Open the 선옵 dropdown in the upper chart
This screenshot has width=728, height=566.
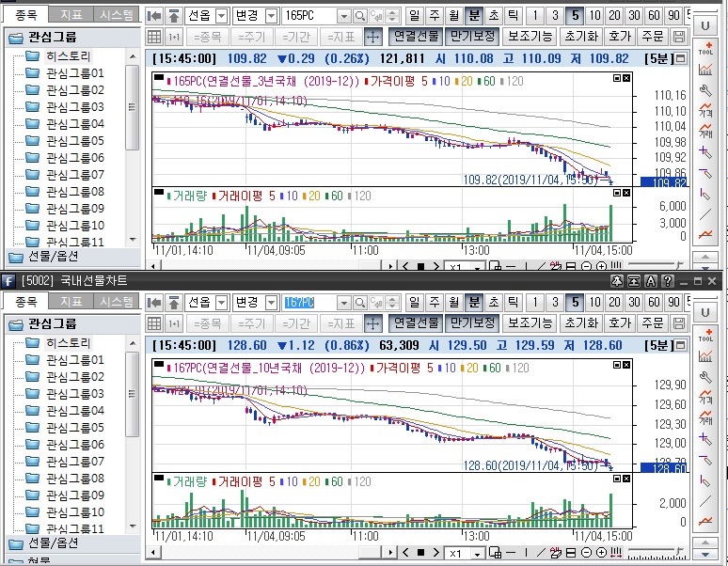click(x=221, y=16)
